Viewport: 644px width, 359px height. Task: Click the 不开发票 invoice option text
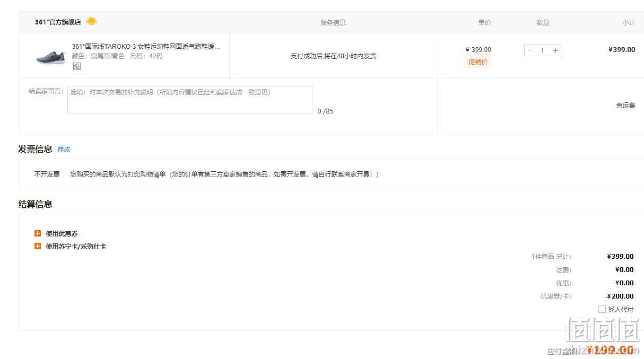(47, 174)
